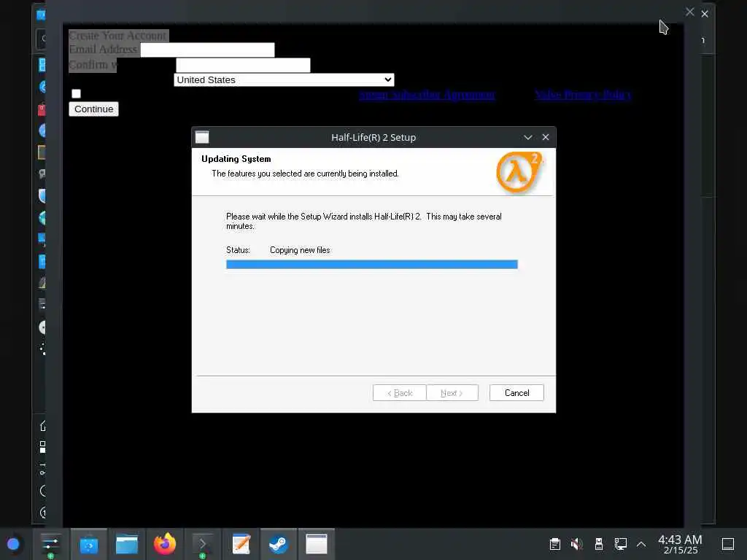Click the Confirm email input field

click(x=243, y=65)
